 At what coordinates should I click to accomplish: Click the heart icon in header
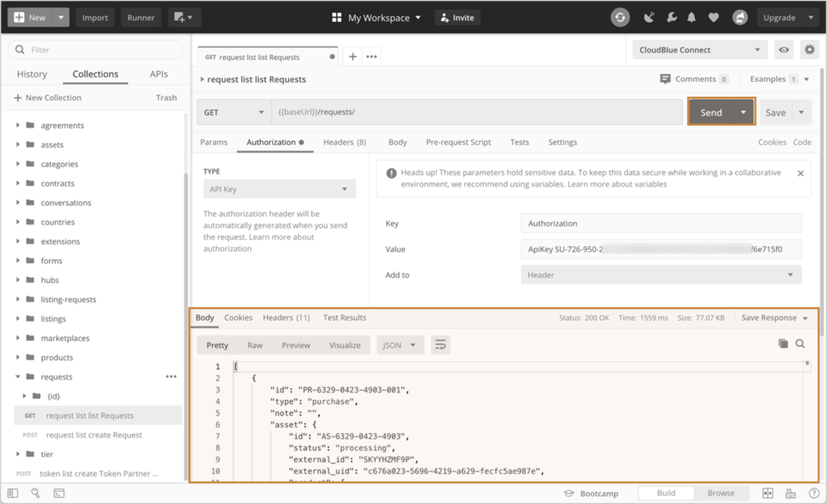click(x=714, y=18)
